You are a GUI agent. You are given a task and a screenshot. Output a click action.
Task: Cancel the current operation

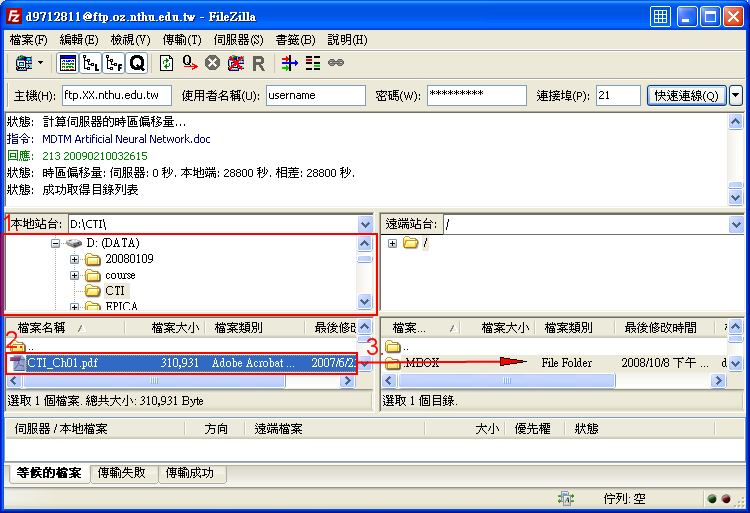click(212, 63)
